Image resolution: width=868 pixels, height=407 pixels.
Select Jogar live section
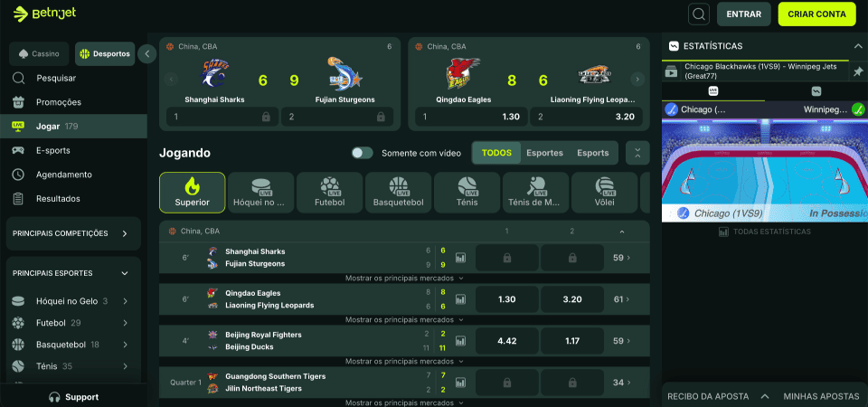[x=73, y=127]
